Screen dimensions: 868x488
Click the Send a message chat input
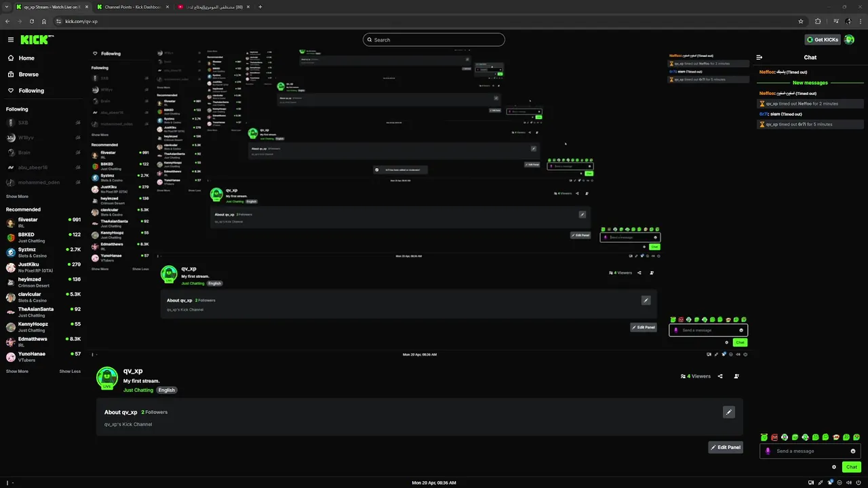(x=810, y=451)
